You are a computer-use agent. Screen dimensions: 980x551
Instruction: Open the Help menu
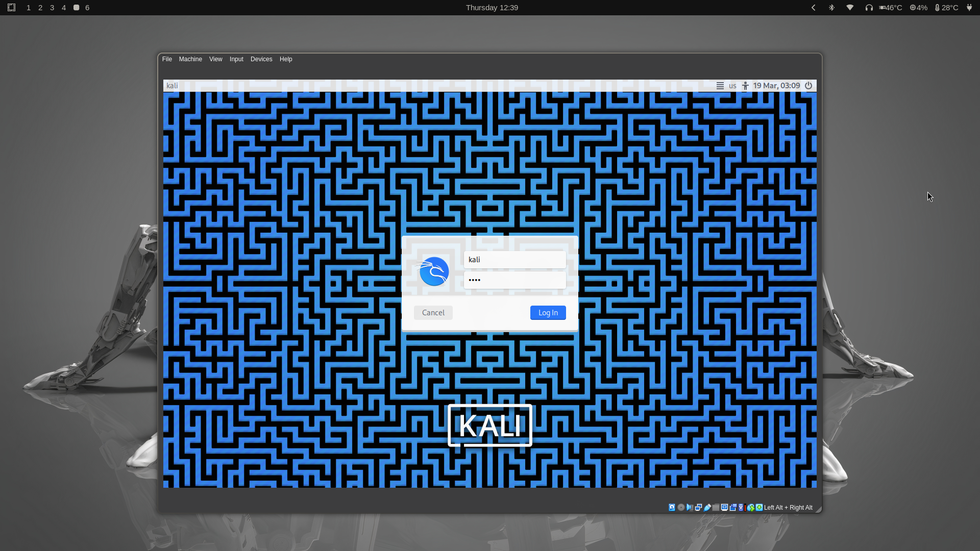(286, 59)
